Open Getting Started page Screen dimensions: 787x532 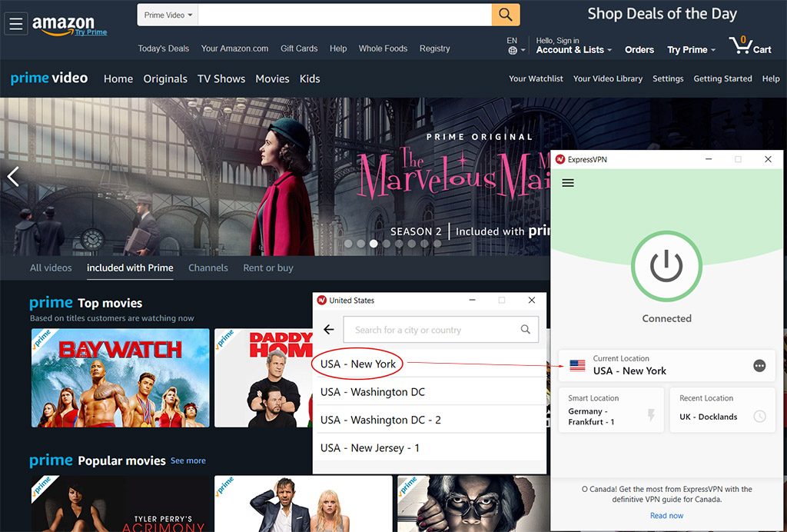pos(722,78)
